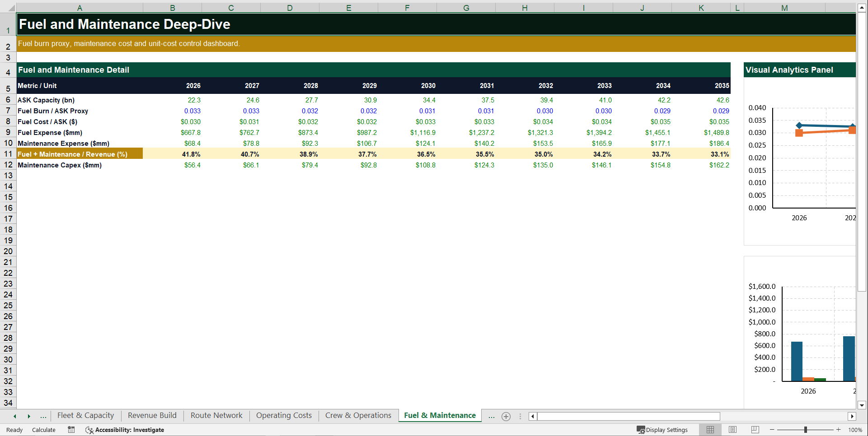Switch to Normal view
868x436 pixels.
(x=710, y=430)
